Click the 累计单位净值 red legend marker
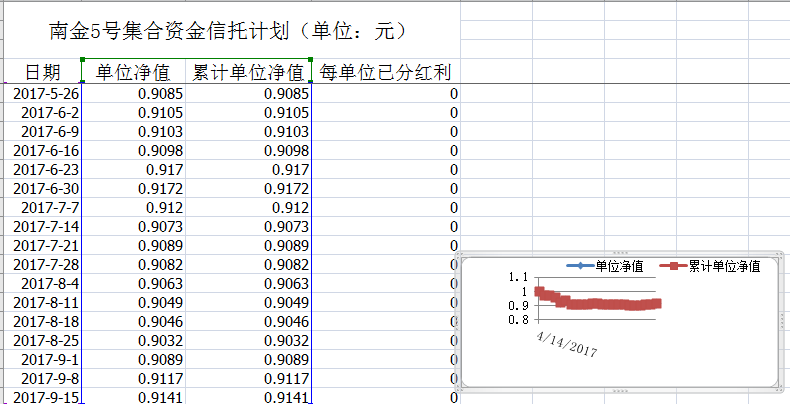This screenshot has height=404, width=790. [674, 266]
